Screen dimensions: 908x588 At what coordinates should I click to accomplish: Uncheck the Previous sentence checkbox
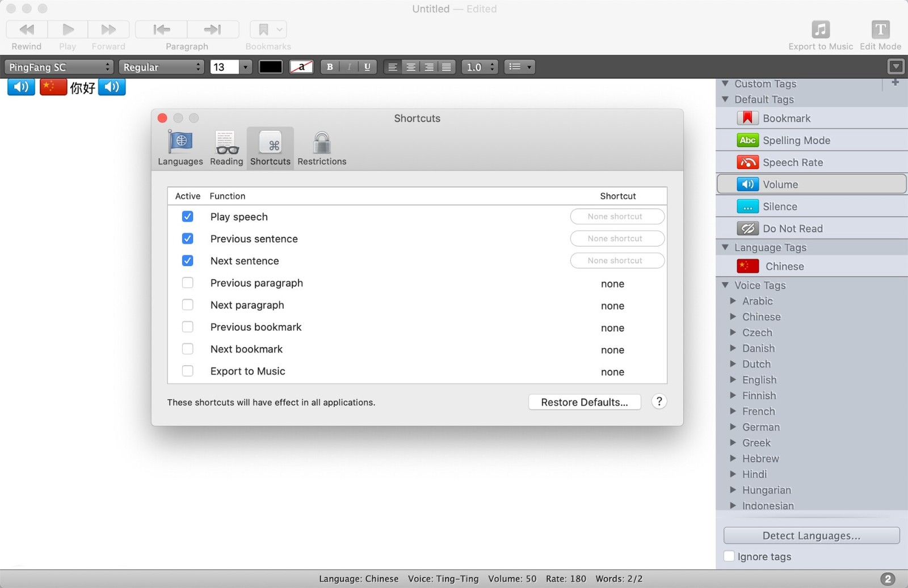click(x=188, y=239)
